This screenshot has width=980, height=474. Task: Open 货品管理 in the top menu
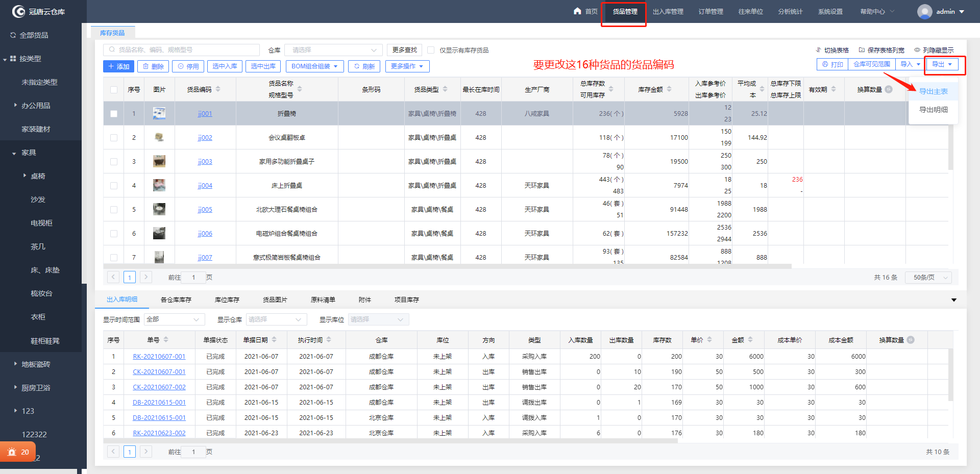(625, 11)
